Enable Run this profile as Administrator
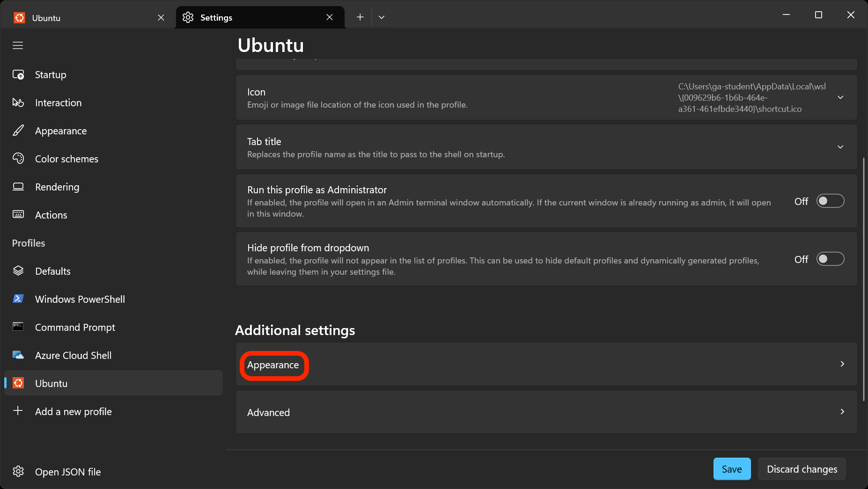The width and height of the screenshot is (868, 489). 830,201
